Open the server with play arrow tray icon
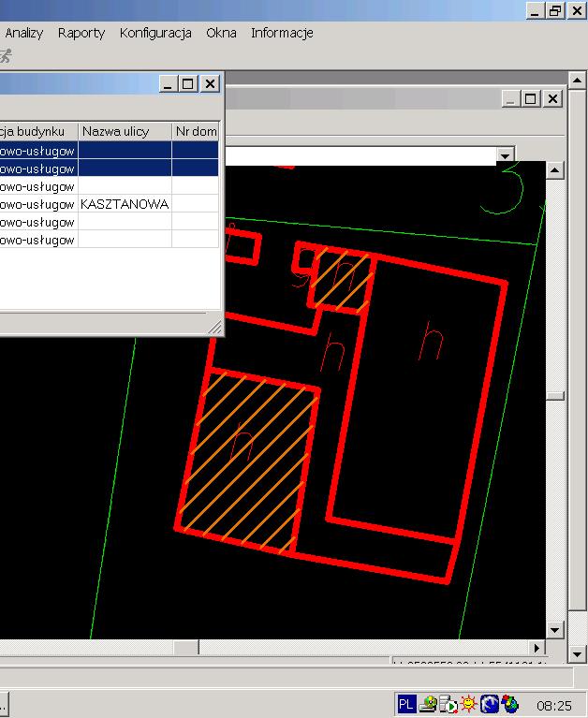The width and height of the screenshot is (588, 718). tap(448, 704)
